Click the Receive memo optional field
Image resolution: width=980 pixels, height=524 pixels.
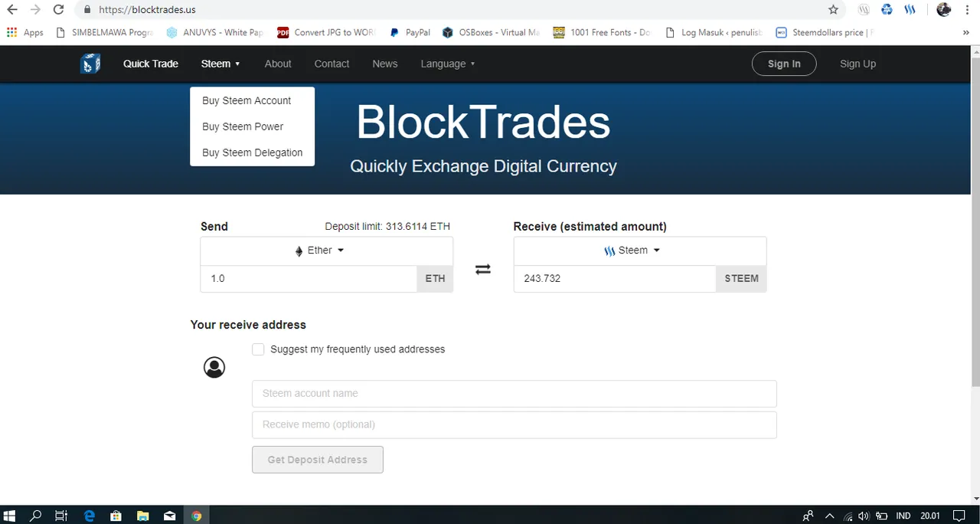pyautogui.click(x=514, y=424)
